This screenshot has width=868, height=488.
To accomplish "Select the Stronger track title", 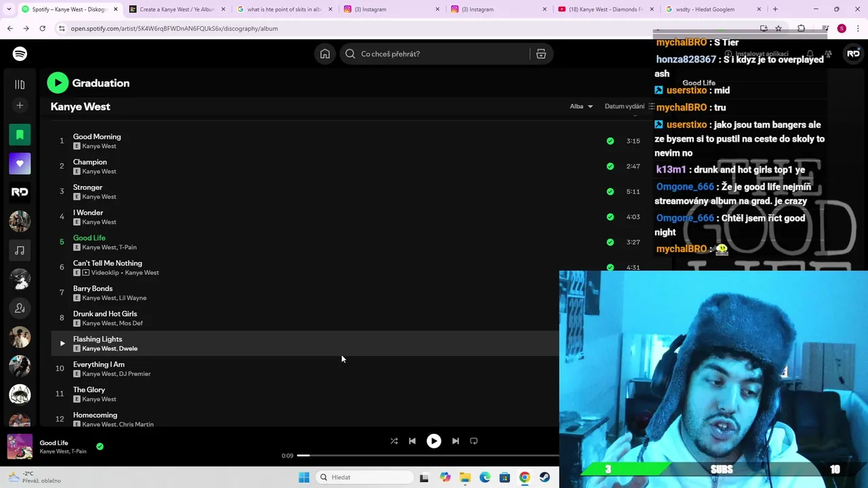I will click(87, 187).
